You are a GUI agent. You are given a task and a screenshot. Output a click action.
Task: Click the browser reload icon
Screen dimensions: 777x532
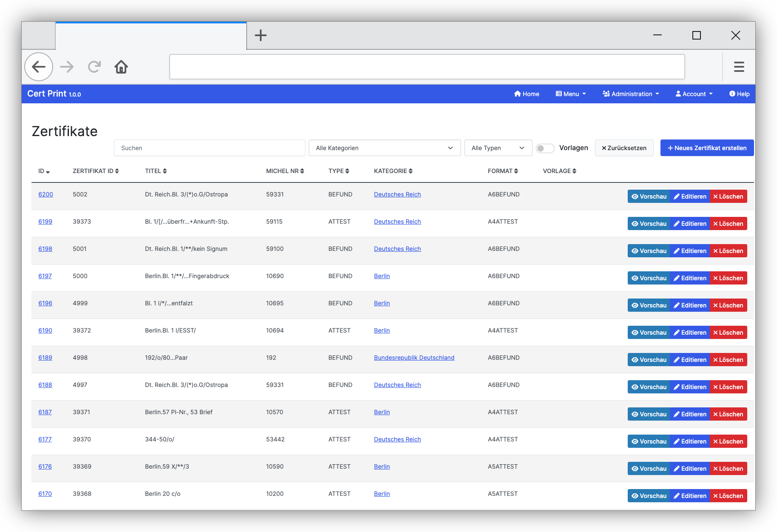pyautogui.click(x=94, y=67)
